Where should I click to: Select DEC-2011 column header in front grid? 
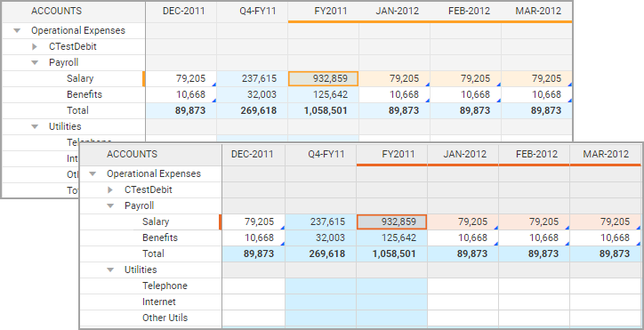point(253,154)
